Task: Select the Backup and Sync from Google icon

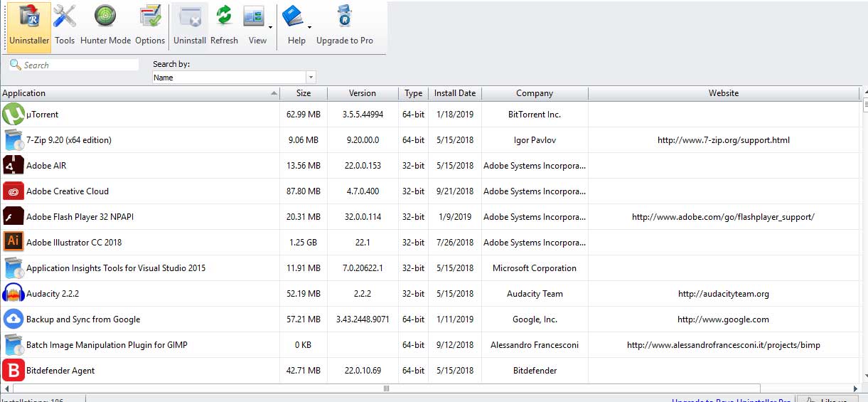Action: pos(13,319)
